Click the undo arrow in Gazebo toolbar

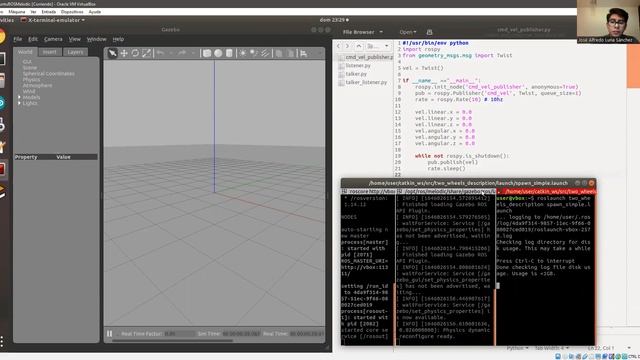point(160,53)
